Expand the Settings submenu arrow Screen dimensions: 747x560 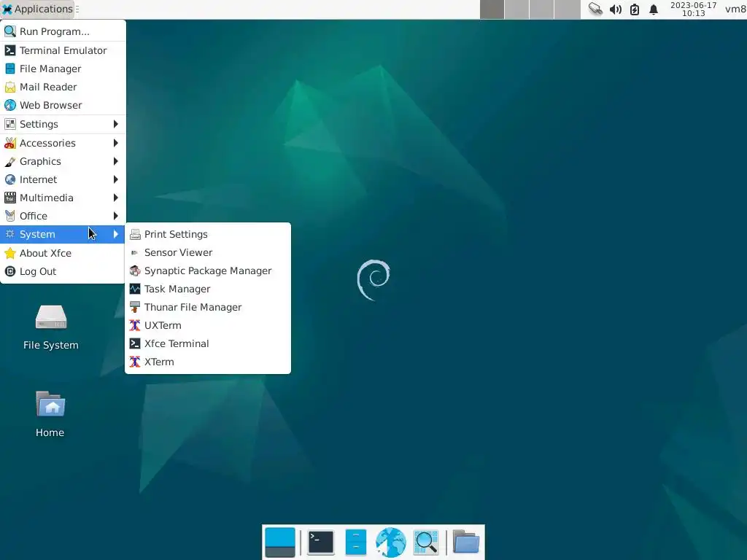pos(116,124)
